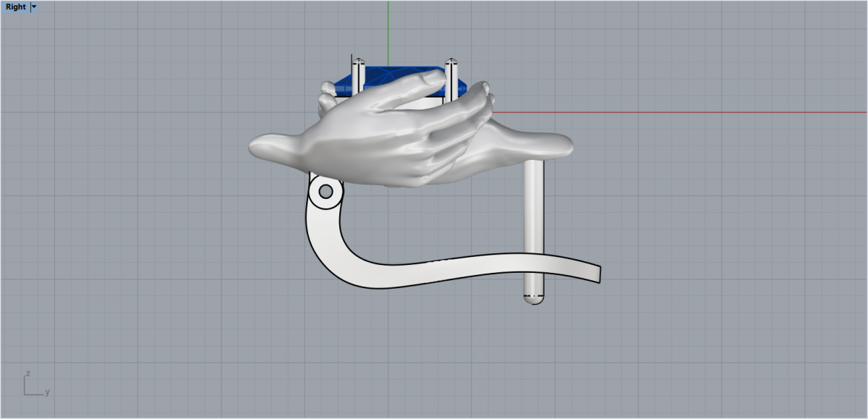The width and height of the screenshot is (868, 419).
Task: Click the index fingertip over the gemstone
Action: [x=436, y=75]
